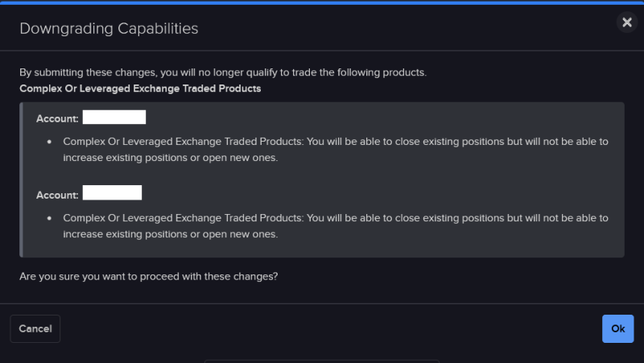644x363 pixels.
Task: Click the gray left border of the accounts panel
Action: (x=21, y=179)
